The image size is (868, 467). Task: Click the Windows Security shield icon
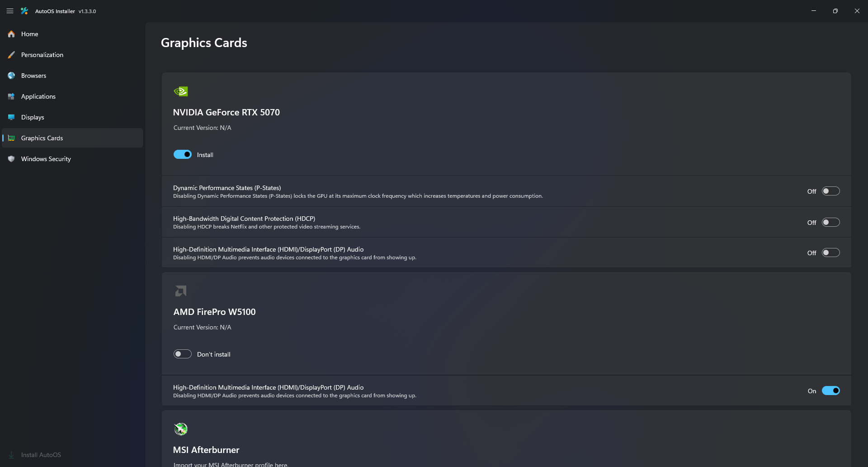point(11,159)
